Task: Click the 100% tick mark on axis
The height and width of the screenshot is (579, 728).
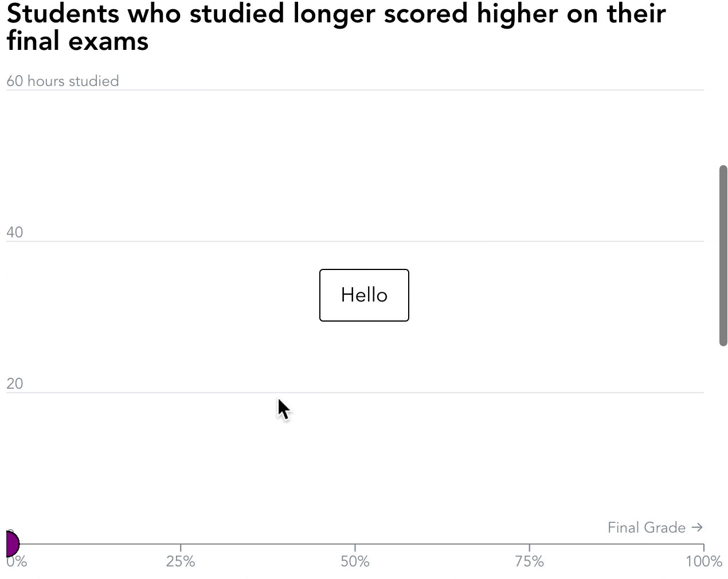Action: click(703, 547)
